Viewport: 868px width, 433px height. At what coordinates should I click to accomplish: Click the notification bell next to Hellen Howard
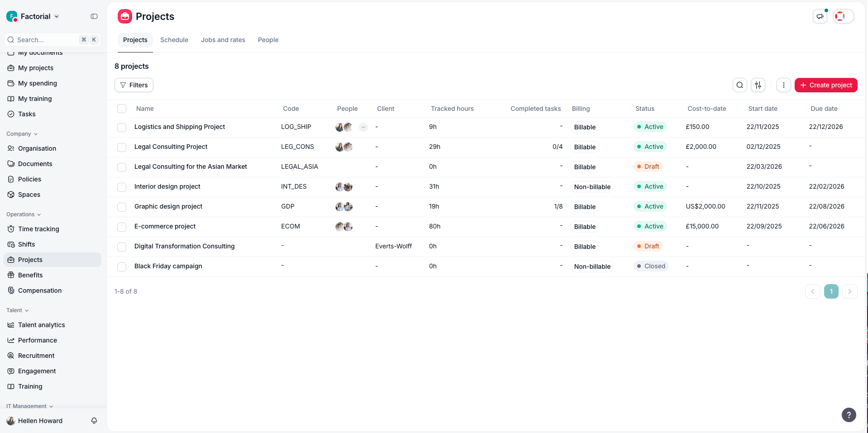pyautogui.click(x=94, y=420)
